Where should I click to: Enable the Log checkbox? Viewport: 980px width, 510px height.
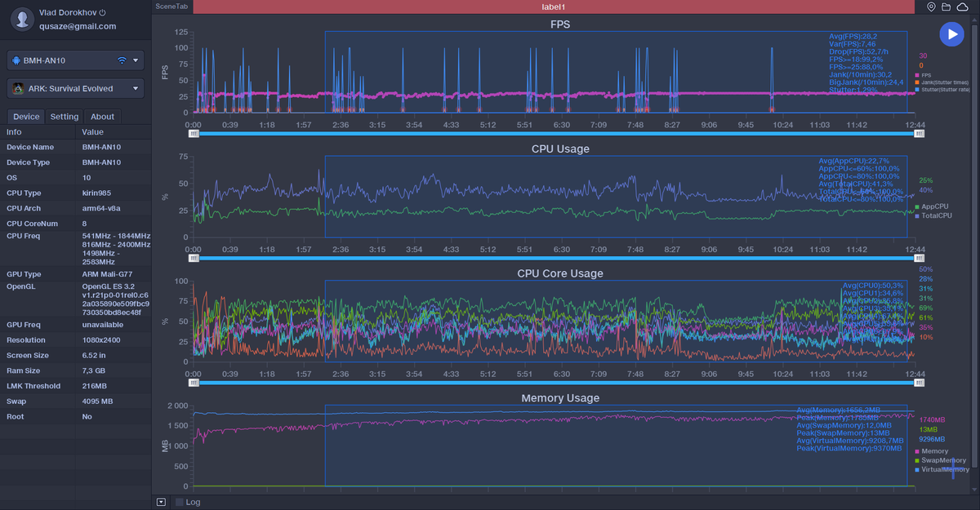(x=180, y=502)
